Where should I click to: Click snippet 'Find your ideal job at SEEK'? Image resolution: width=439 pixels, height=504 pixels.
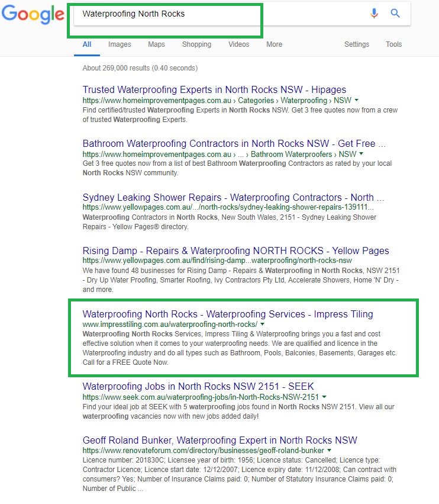point(238,412)
